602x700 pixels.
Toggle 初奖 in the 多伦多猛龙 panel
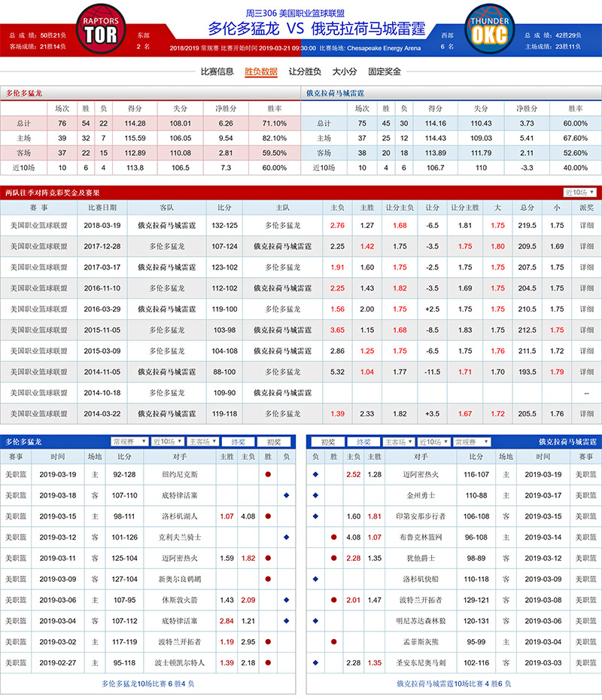pos(274,442)
